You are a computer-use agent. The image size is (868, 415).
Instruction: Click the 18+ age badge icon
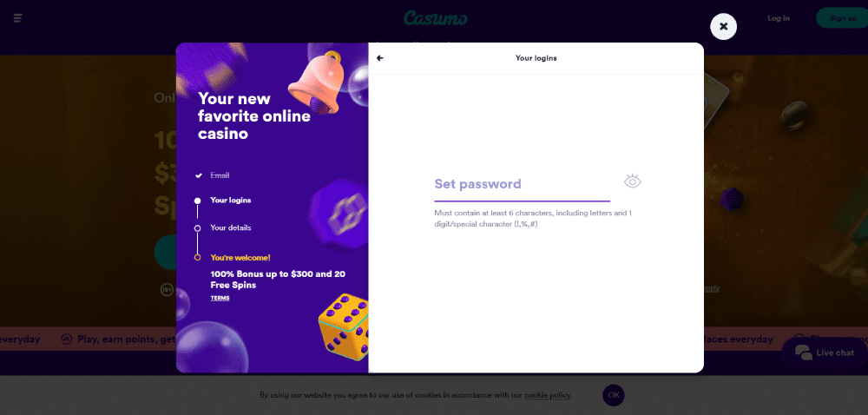(167, 289)
